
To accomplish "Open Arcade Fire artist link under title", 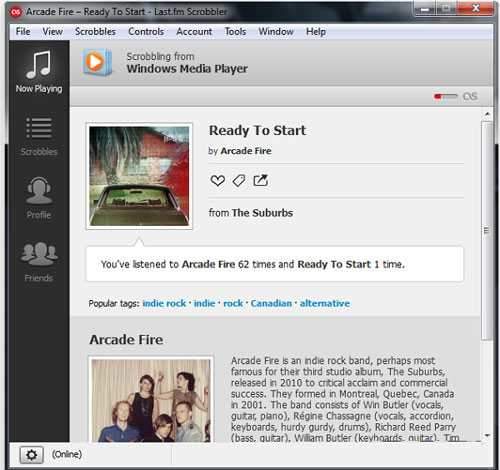I will coord(246,151).
